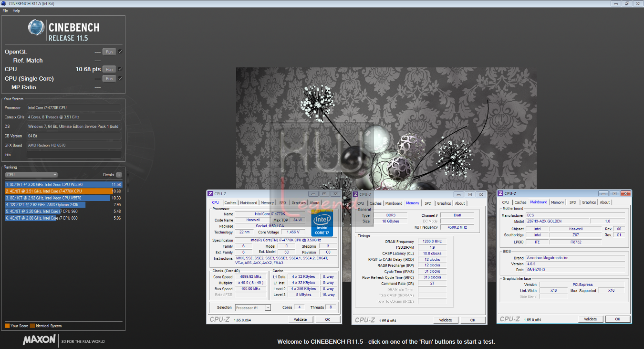Run the OpenGL benchmark test
The image size is (644, 349).
pos(109,52)
